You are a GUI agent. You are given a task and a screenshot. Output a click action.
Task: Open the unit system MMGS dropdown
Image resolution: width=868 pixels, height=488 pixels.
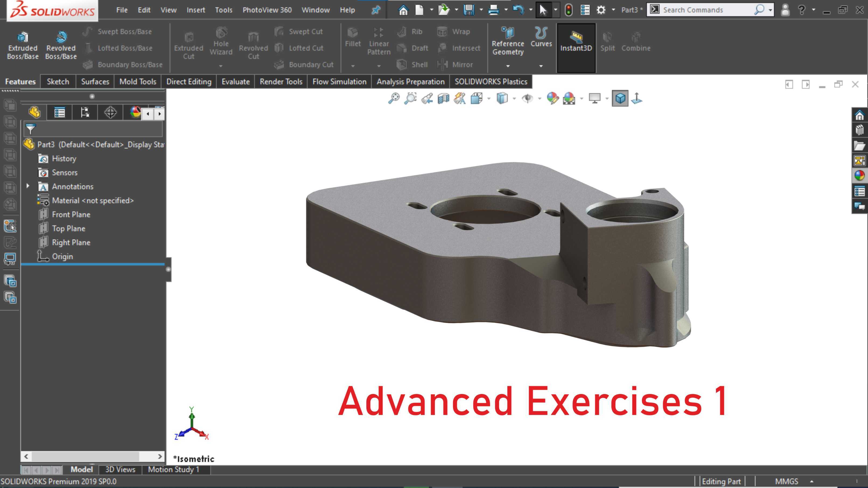812,481
